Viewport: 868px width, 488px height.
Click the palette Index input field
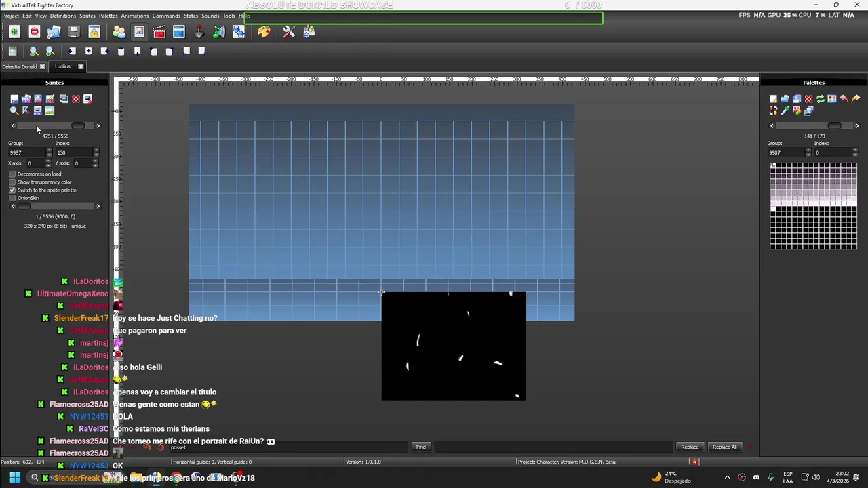[833, 152]
